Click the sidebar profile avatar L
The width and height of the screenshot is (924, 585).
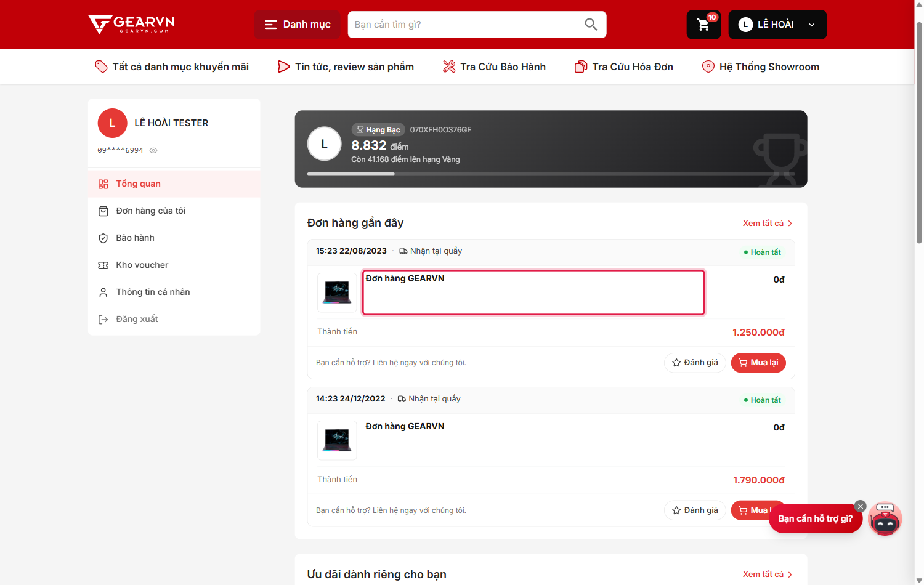point(112,123)
